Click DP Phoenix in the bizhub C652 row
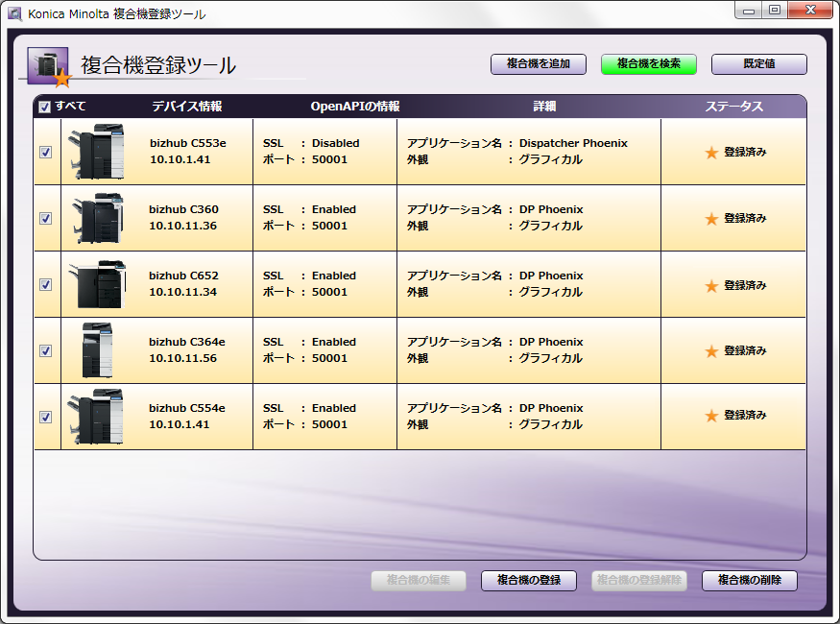Image resolution: width=840 pixels, height=624 pixels. pos(551,276)
